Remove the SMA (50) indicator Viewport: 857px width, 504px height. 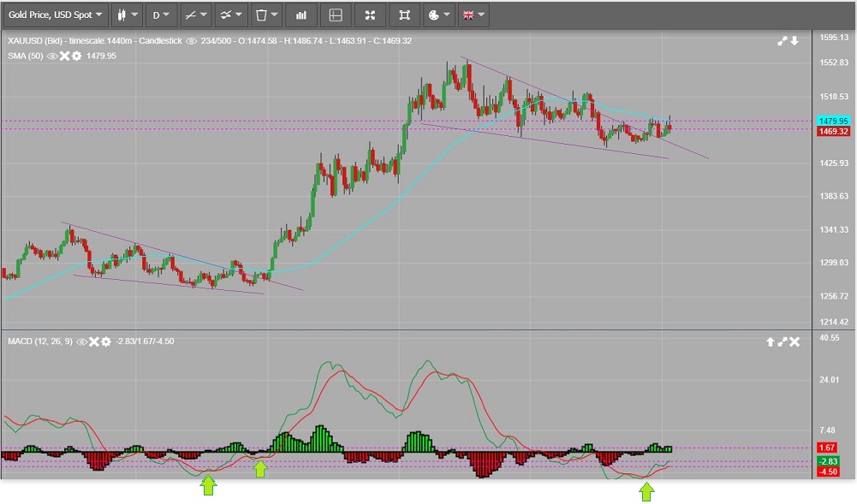tap(64, 56)
